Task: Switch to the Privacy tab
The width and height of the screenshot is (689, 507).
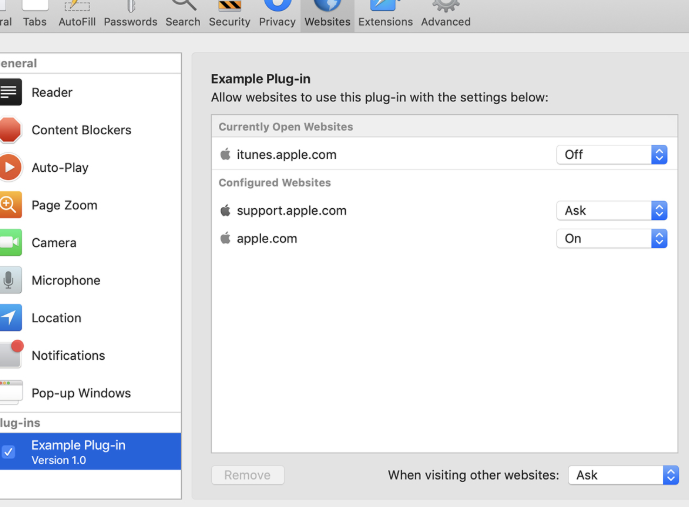Action: [277, 14]
